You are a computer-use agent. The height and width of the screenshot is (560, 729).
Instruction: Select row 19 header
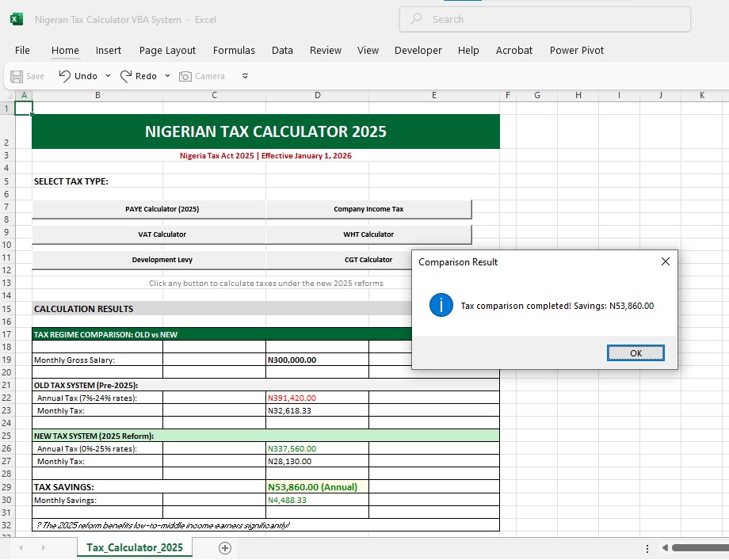pyautogui.click(x=7, y=360)
